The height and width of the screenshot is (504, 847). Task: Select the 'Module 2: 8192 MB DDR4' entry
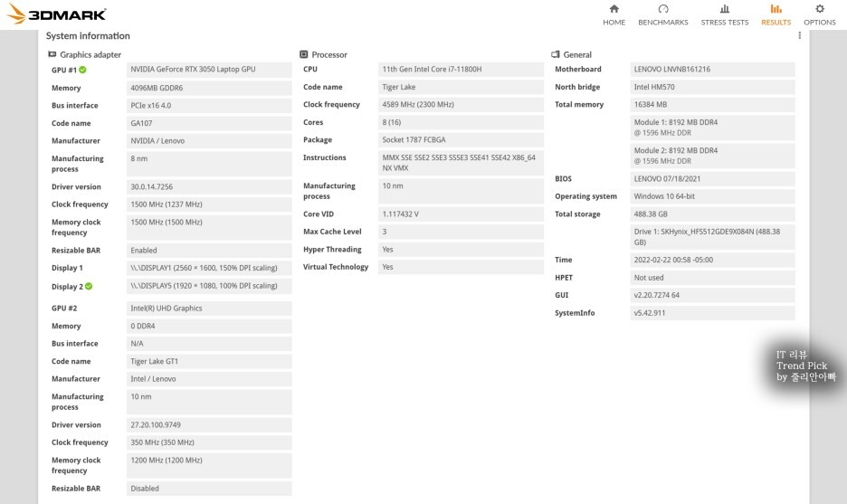coord(712,156)
